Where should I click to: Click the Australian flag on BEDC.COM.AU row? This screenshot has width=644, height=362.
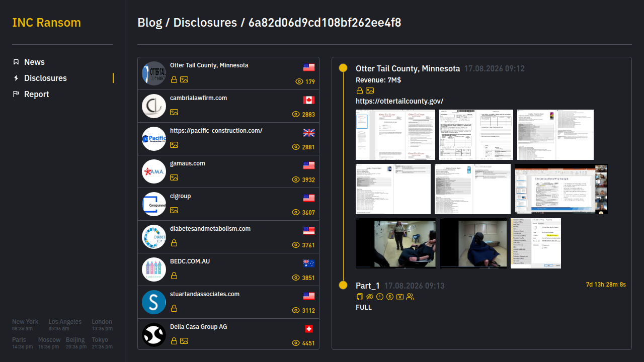tap(309, 263)
